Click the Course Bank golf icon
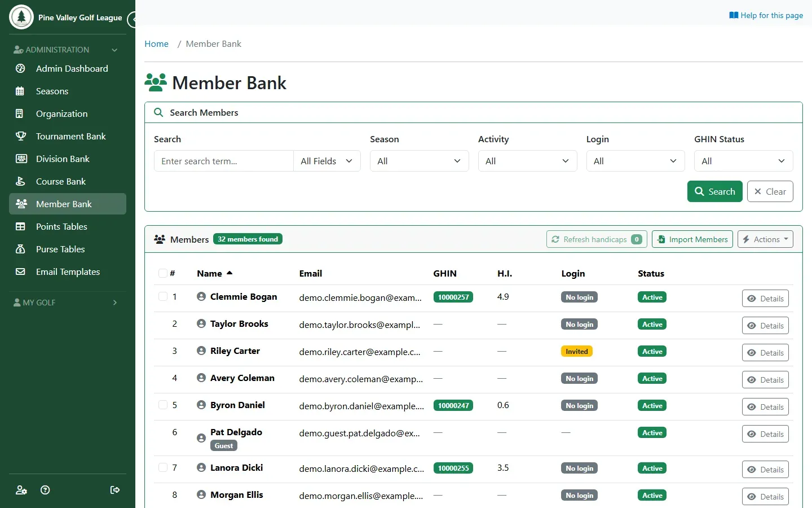 tap(20, 181)
